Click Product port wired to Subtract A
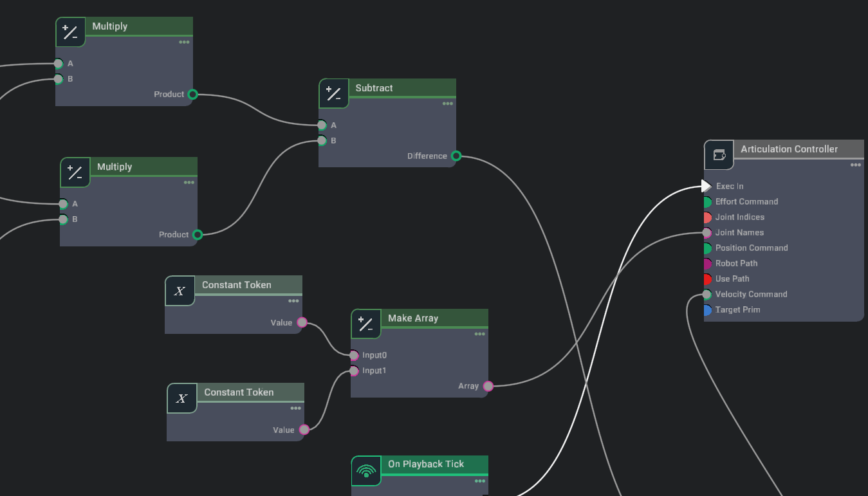The width and height of the screenshot is (868, 496). [192, 94]
